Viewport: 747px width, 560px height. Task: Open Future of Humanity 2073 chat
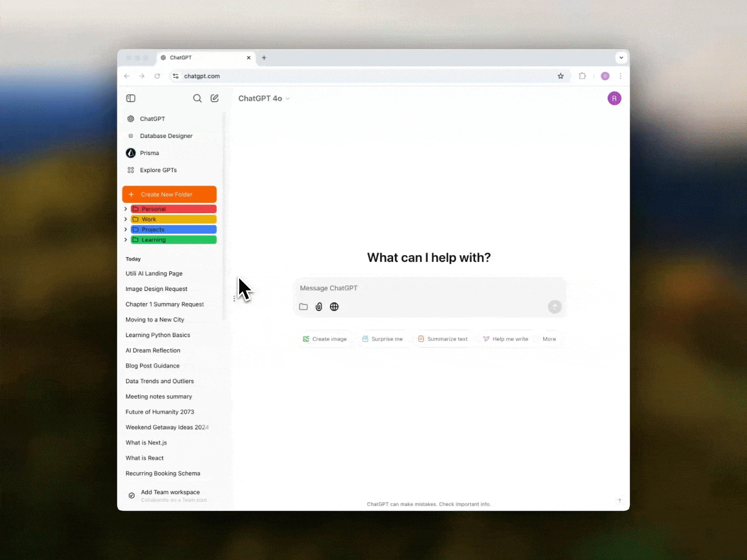160,412
